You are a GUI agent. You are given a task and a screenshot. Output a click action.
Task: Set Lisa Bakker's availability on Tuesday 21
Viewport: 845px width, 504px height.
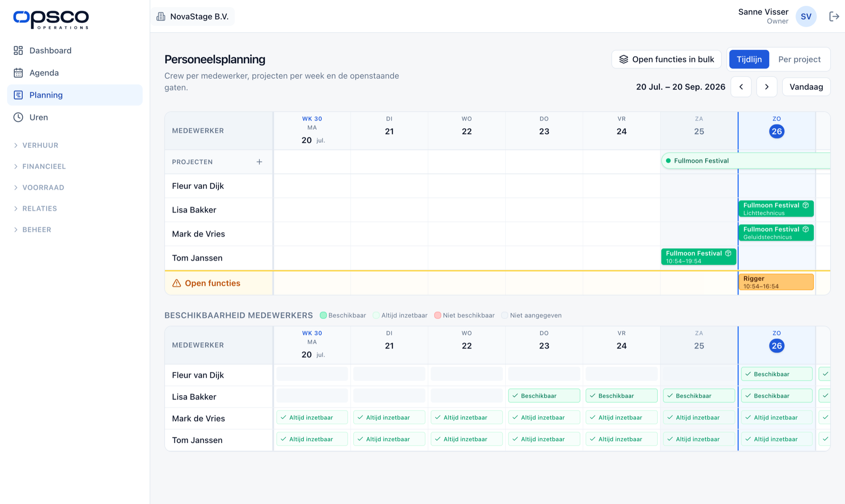pos(389,396)
